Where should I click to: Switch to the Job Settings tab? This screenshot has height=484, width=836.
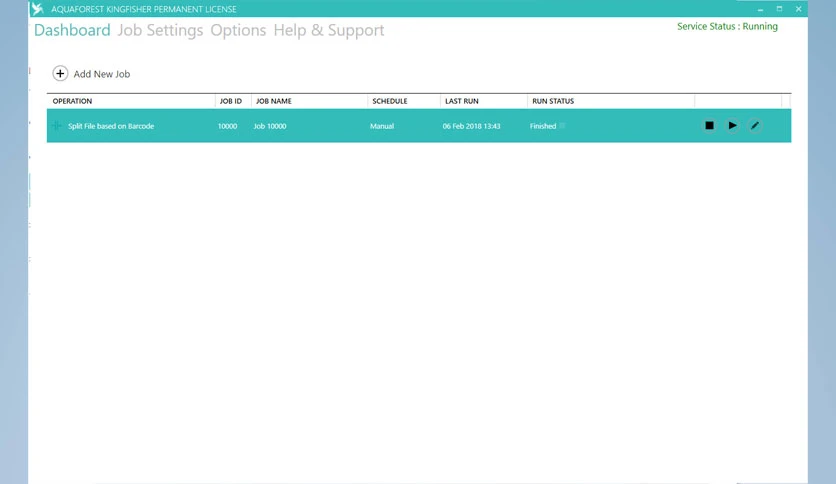160,30
